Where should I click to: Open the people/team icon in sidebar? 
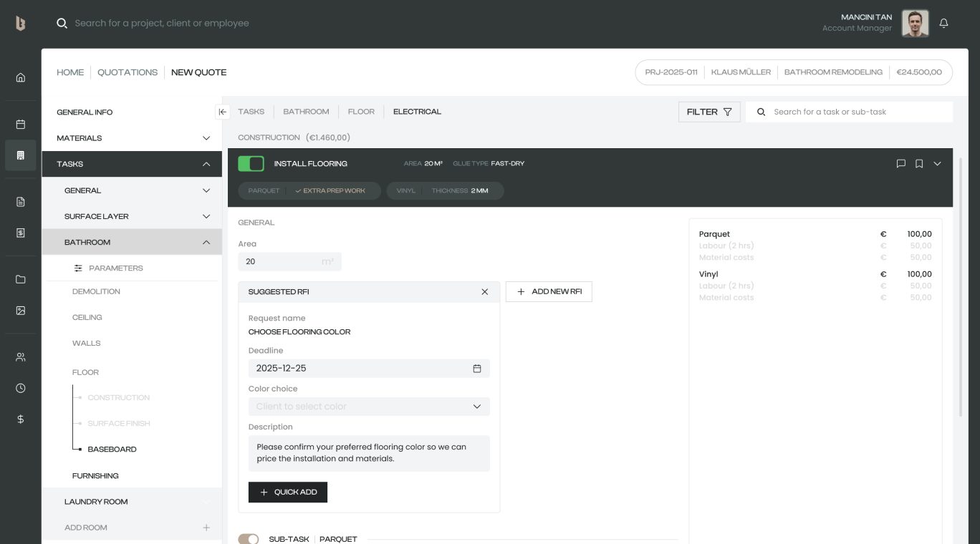point(20,357)
